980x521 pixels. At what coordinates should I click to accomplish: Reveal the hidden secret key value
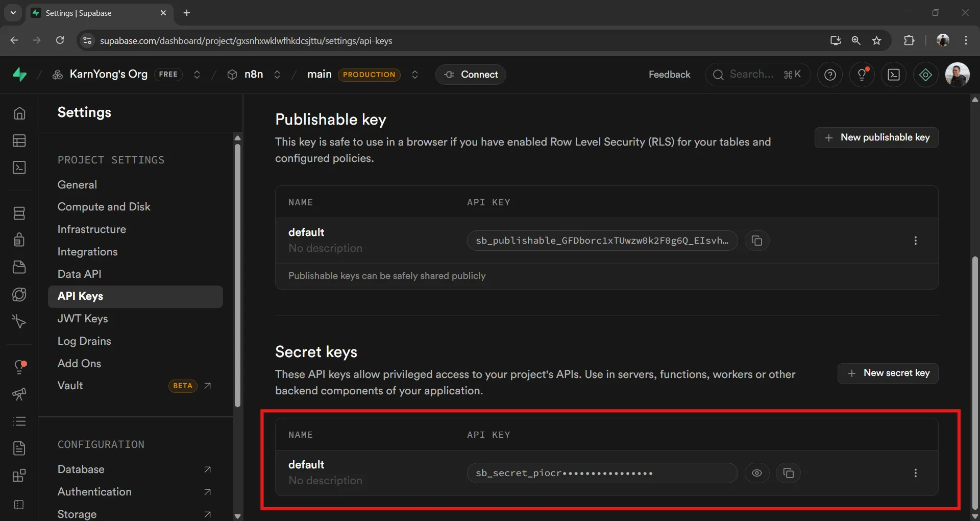coord(757,473)
